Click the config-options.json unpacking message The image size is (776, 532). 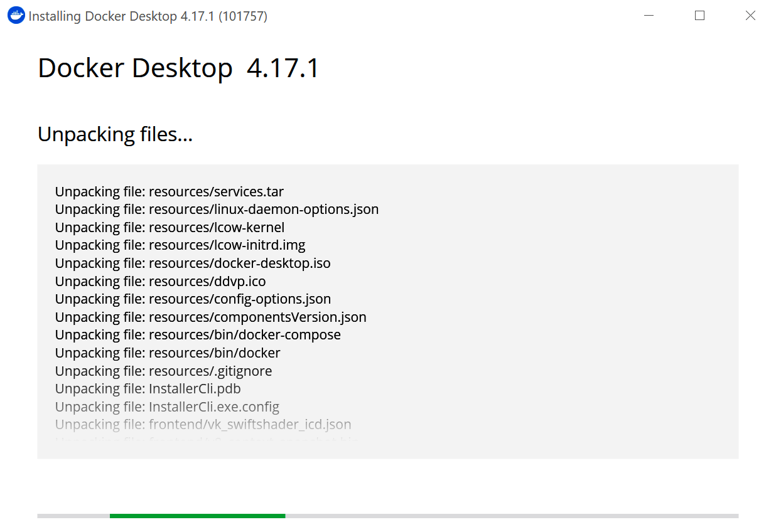coord(193,299)
